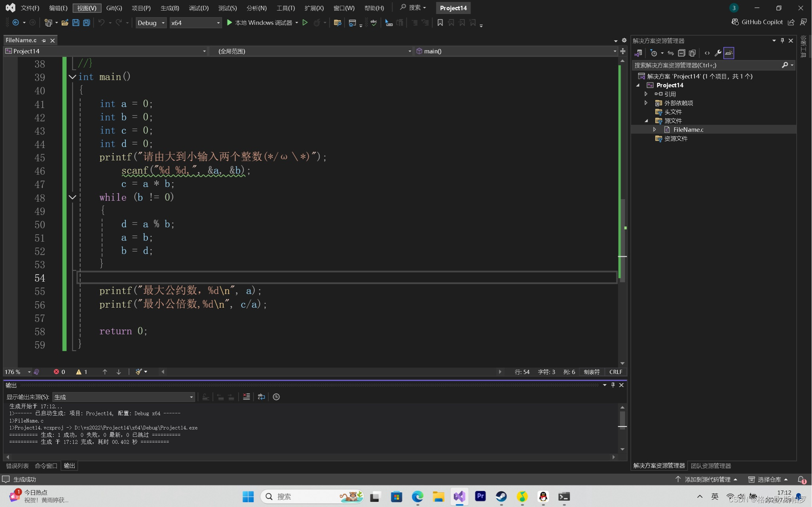The height and width of the screenshot is (507, 812).
Task: Open Steam from taskbar
Action: click(x=501, y=496)
